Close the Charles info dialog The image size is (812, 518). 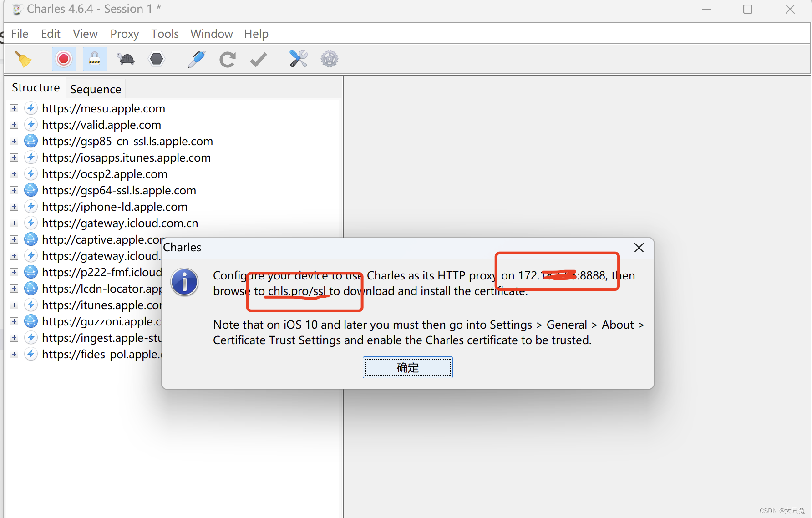tap(639, 248)
